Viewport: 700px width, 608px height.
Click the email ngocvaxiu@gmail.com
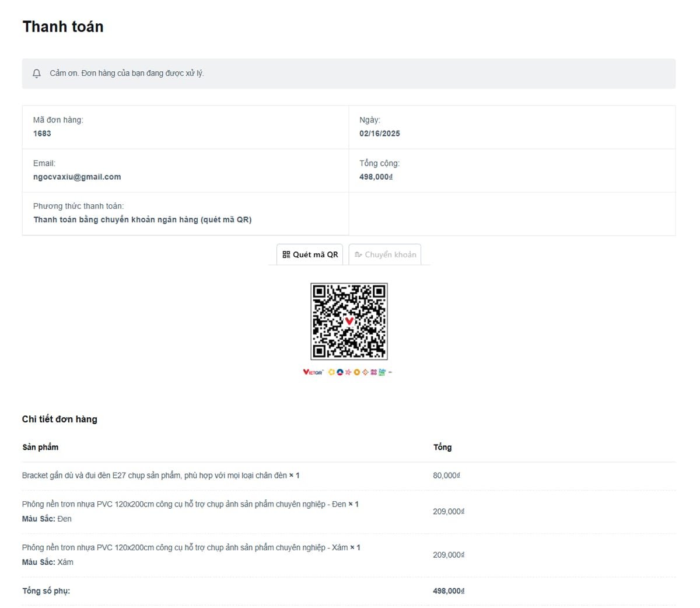pyautogui.click(x=77, y=177)
